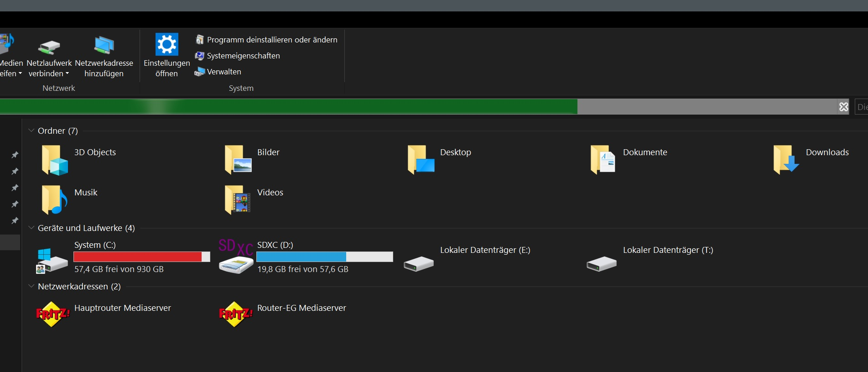Click the text '57,4 GB frei von 930 GB'

point(119,269)
